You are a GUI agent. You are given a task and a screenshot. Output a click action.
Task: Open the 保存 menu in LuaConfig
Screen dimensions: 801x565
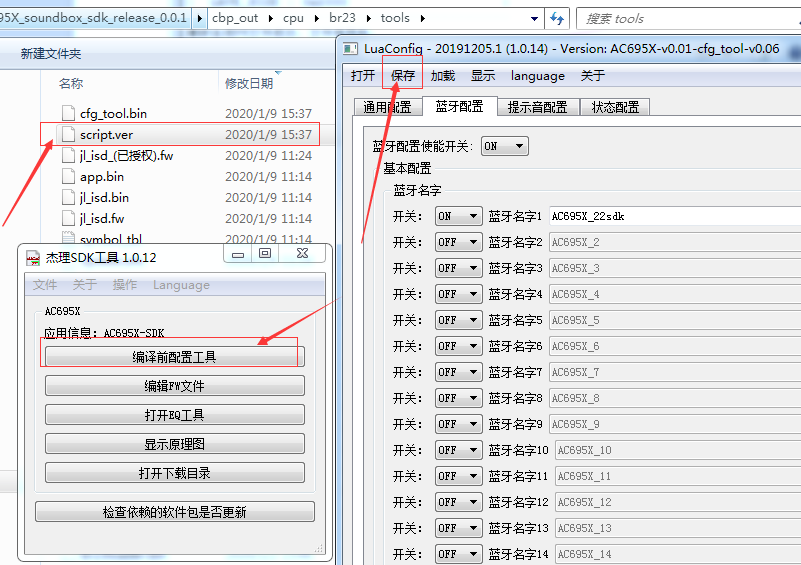tap(403, 76)
